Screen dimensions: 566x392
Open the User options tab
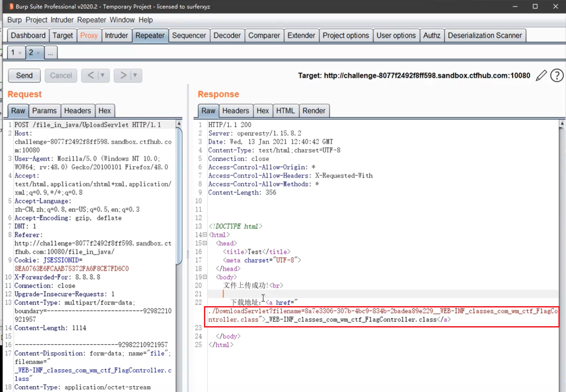tap(396, 36)
